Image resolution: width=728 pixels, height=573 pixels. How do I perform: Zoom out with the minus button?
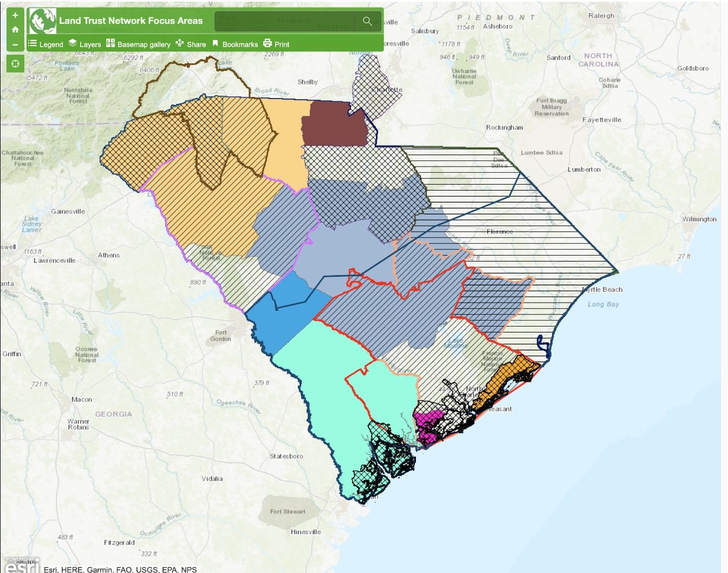click(x=15, y=45)
